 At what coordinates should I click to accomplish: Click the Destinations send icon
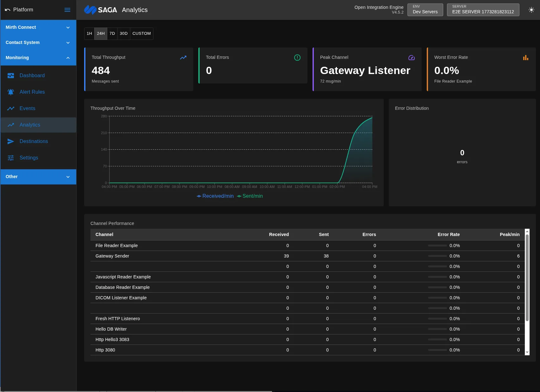11,141
